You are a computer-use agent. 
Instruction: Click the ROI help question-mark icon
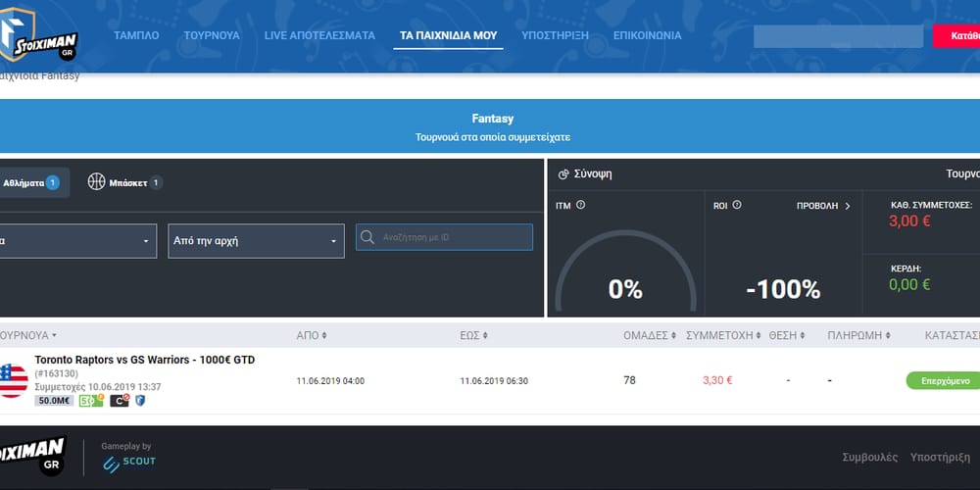click(x=736, y=205)
